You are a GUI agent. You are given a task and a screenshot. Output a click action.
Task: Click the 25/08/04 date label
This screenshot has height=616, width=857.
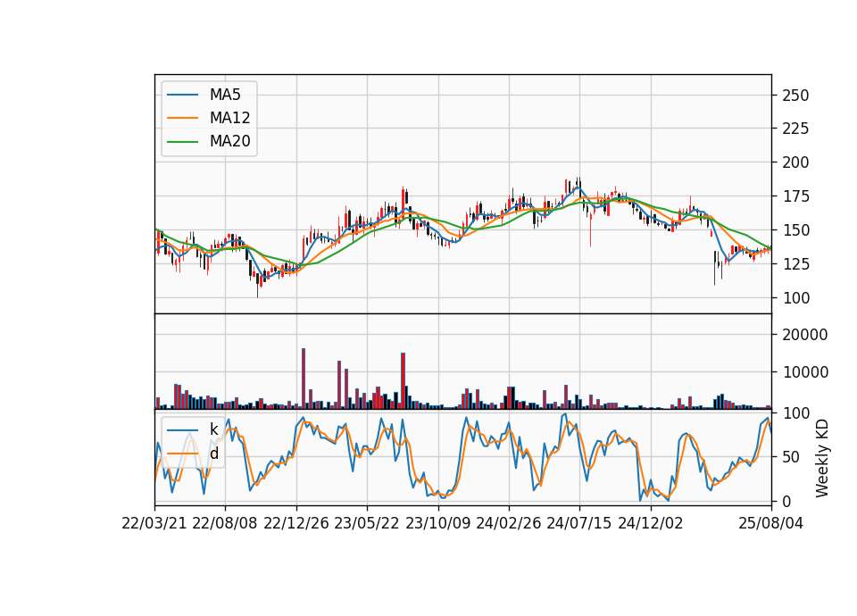[771, 524]
